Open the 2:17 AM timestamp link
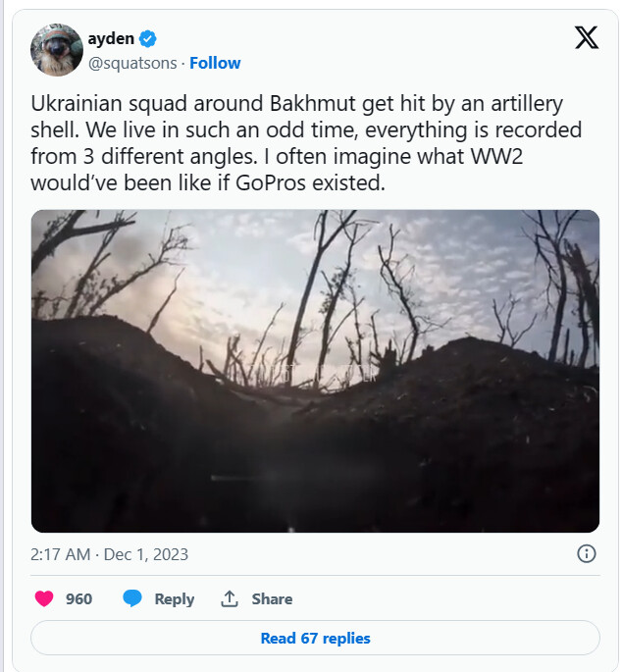The width and height of the screenshot is (622, 672). click(61, 554)
